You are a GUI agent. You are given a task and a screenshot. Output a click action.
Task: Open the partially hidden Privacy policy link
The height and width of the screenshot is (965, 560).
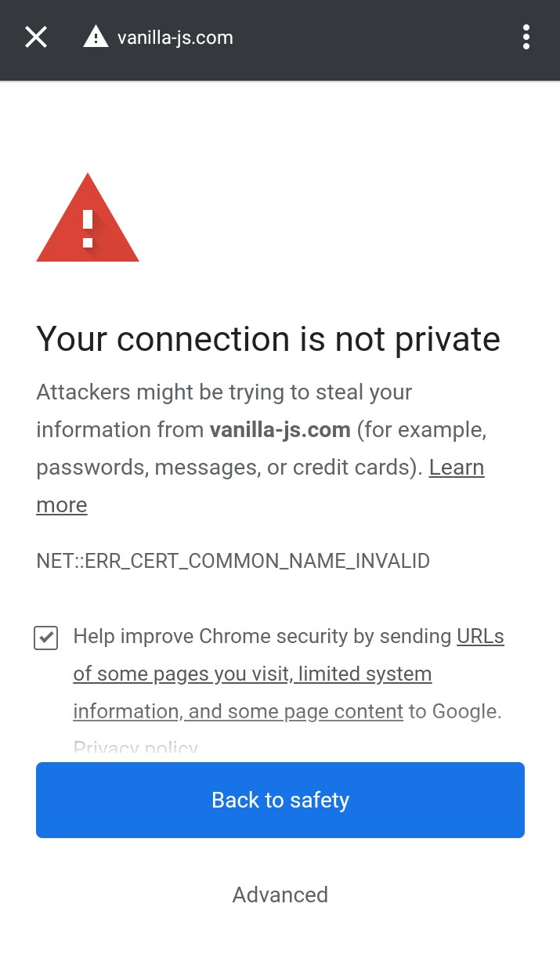[x=135, y=748]
